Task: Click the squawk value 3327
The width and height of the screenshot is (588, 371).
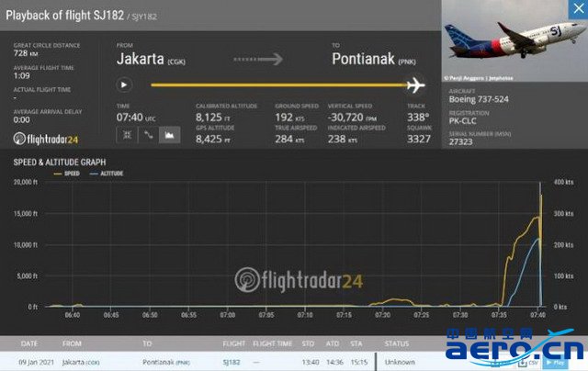Action: click(x=419, y=139)
